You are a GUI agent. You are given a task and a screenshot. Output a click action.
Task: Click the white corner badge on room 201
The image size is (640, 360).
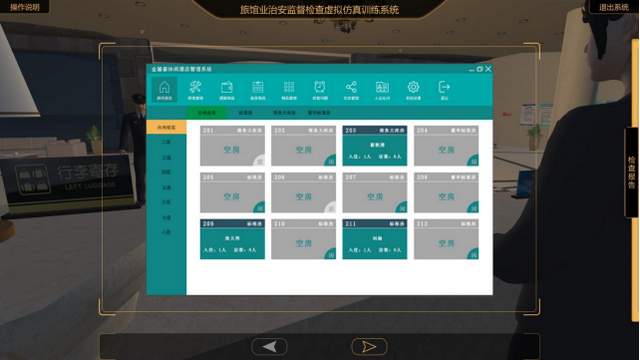click(260, 161)
